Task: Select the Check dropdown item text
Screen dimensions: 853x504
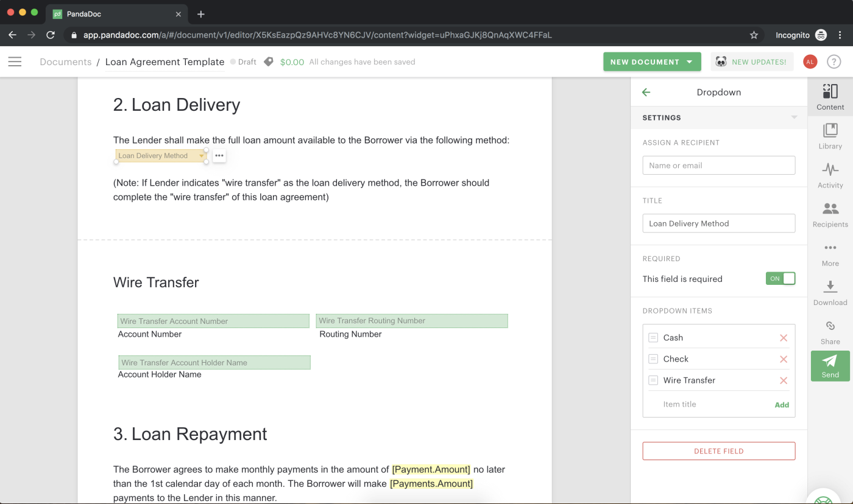Action: pyautogui.click(x=676, y=359)
